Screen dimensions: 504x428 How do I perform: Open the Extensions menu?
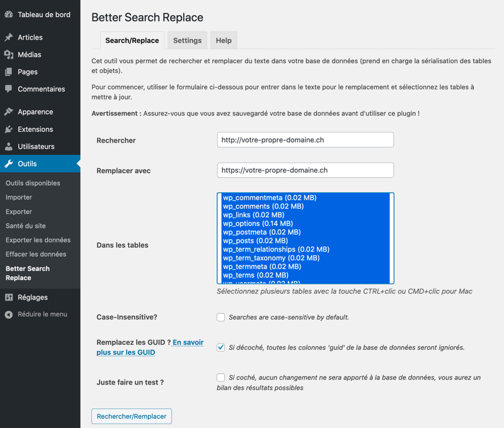pos(40,129)
